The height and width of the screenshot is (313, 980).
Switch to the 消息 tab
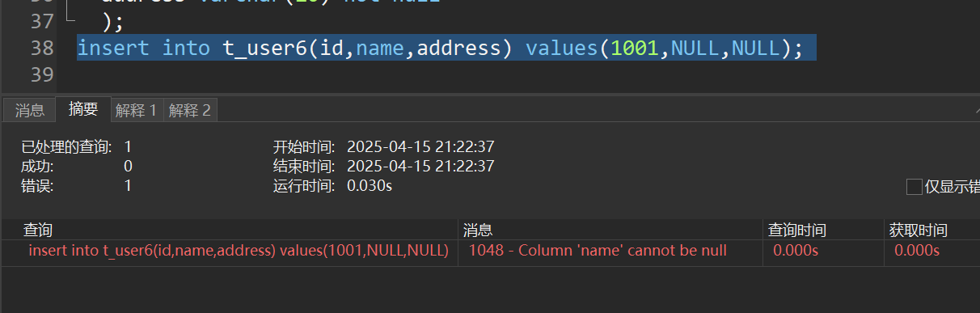coord(30,110)
